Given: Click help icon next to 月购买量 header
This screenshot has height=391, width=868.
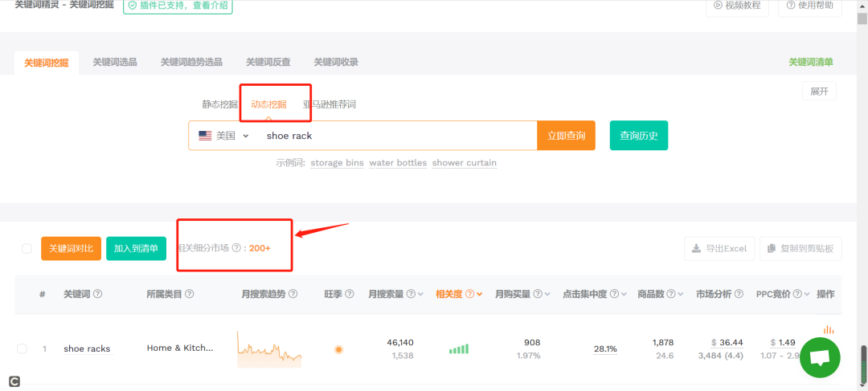Looking at the screenshot, I should coord(538,294).
